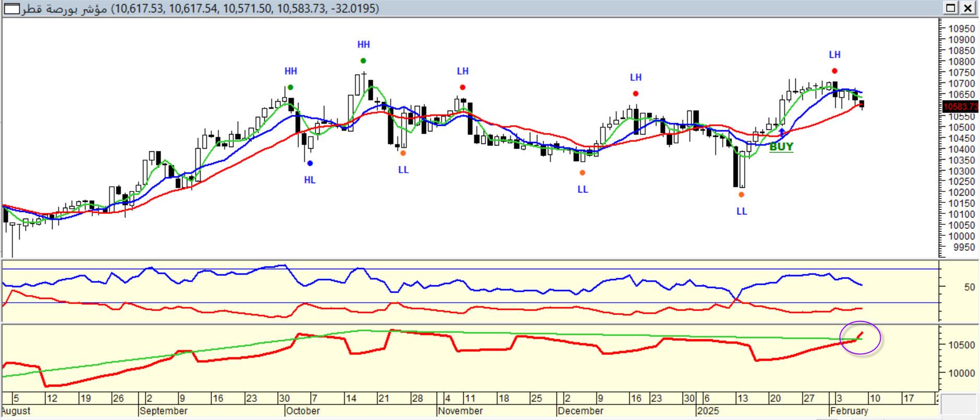Click the 10950 price axis label
980x420 pixels.
click(x=962, y=29)
